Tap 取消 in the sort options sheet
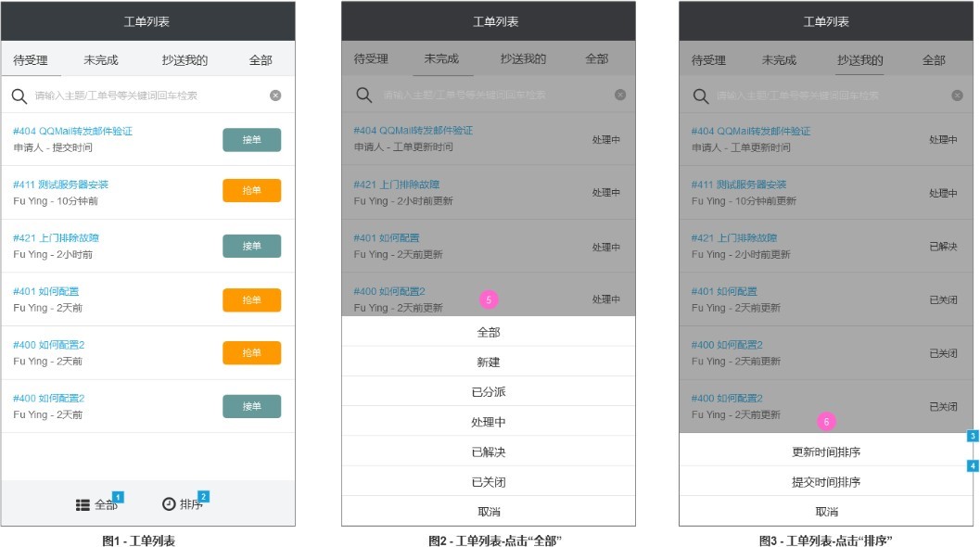Screen dimensions: 980x547 click(x=826, y=512)
